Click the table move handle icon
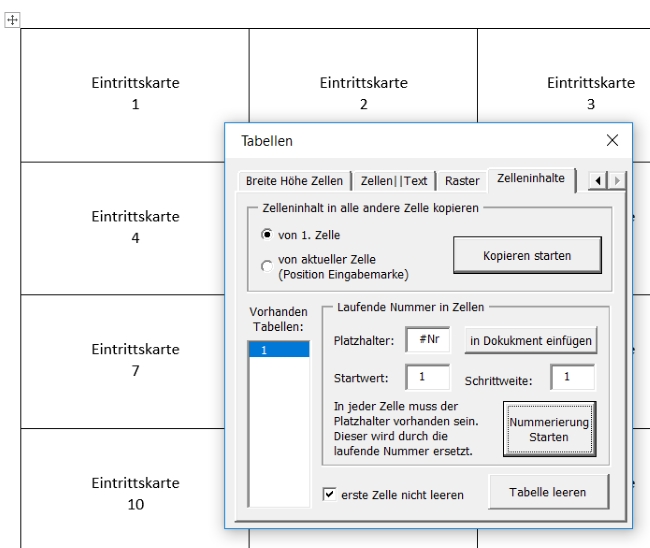Screen dimensions: 650x548 pyautogui.click(x=12, y=21)
